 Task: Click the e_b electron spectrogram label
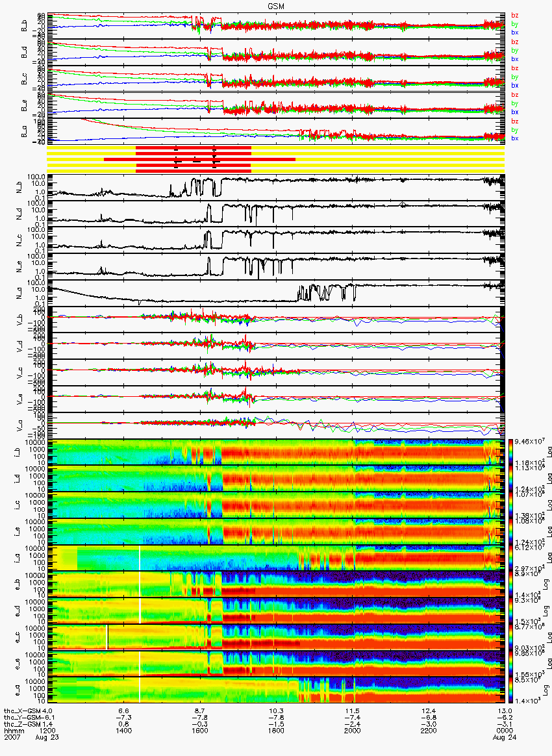[18, 585]
